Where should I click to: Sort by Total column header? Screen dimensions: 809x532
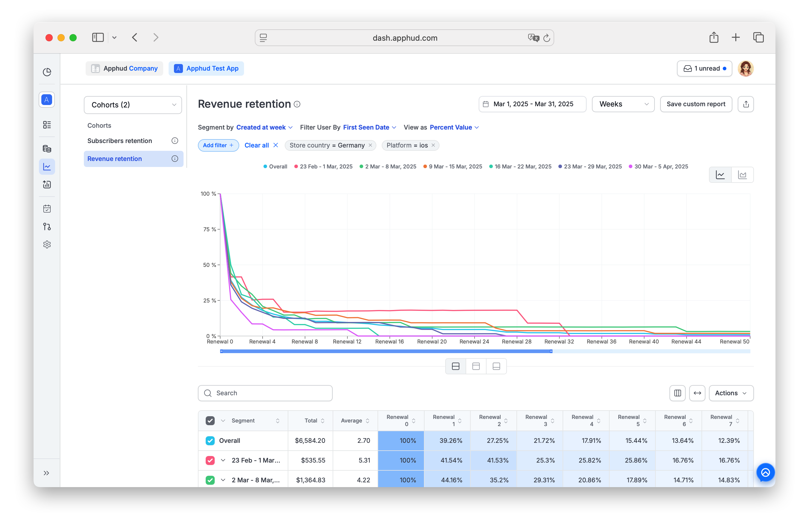coord(314,421)
